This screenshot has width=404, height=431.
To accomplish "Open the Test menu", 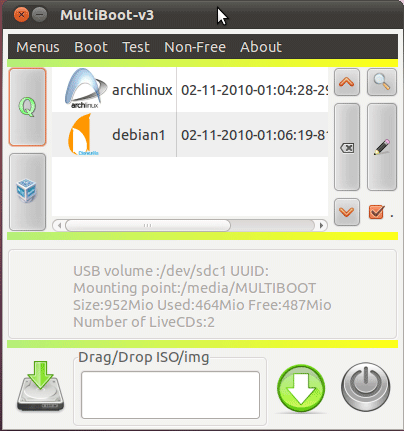I will coord(136,47).
